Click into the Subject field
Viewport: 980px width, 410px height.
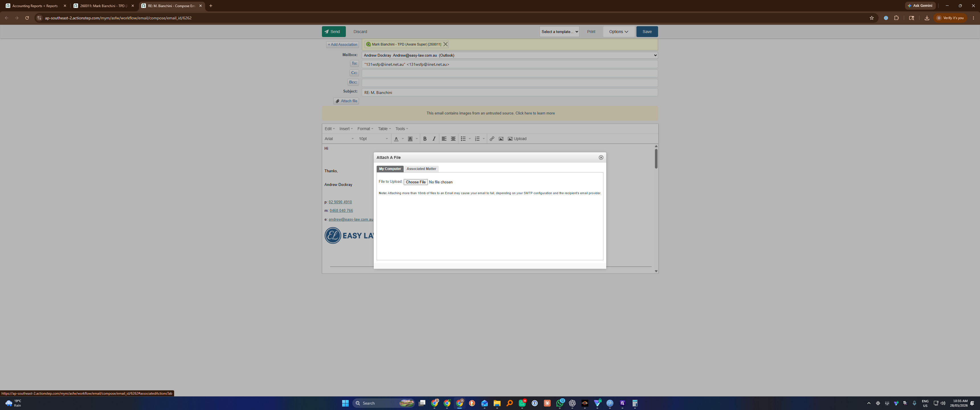tap(509, 93)
